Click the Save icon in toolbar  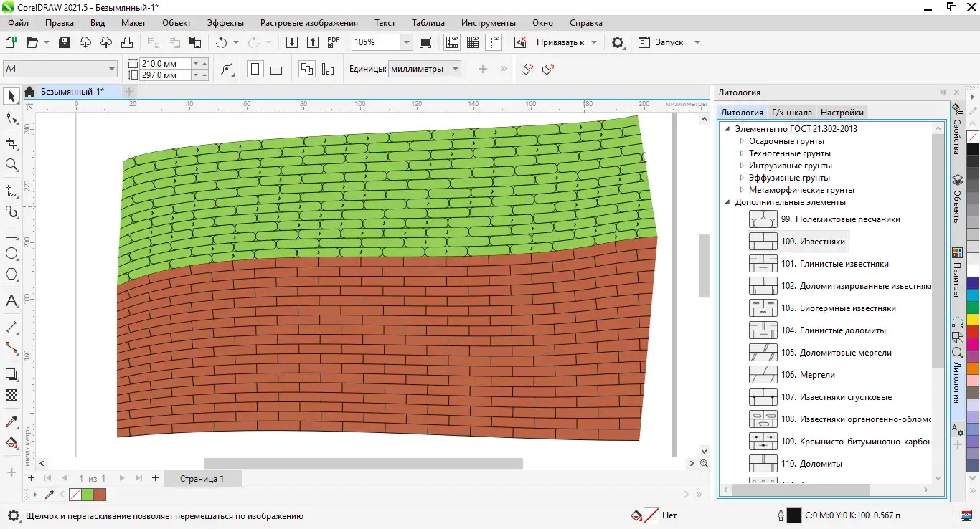click(65, 42)
